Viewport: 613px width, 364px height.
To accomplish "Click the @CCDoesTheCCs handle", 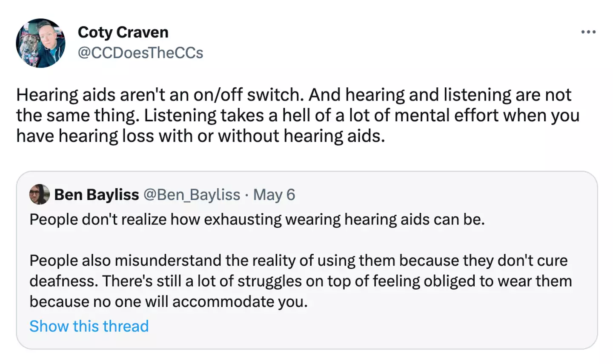I will pos(140,53).
